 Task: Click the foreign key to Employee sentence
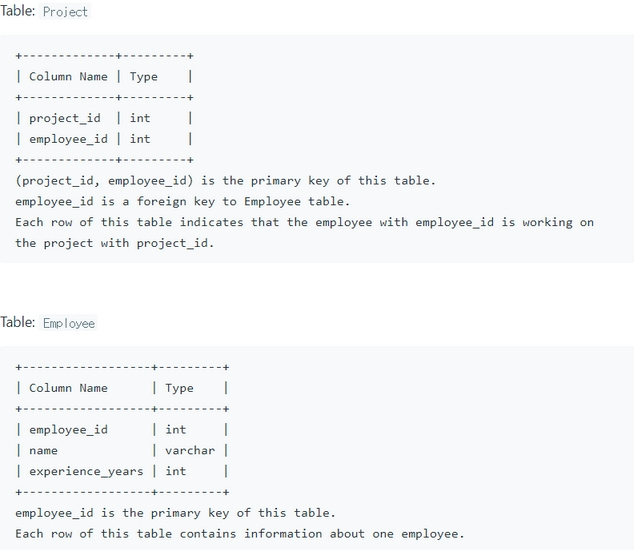(182, 201)
